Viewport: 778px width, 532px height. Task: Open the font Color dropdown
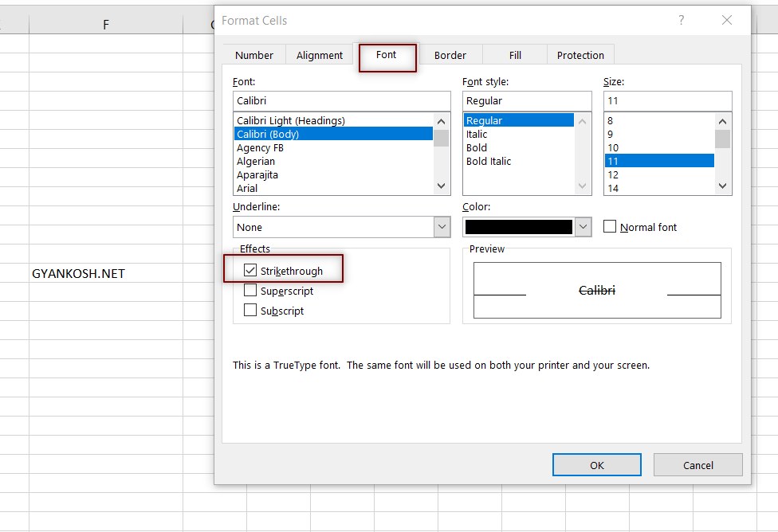click(x=583, y=227)
